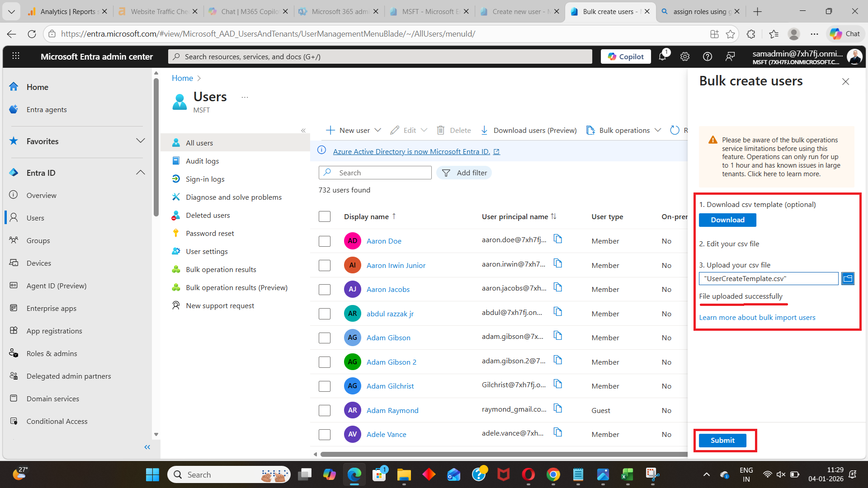Select the Adele Vance row checkbox
This screenshot has height=488, width=868.
(325, 434)
